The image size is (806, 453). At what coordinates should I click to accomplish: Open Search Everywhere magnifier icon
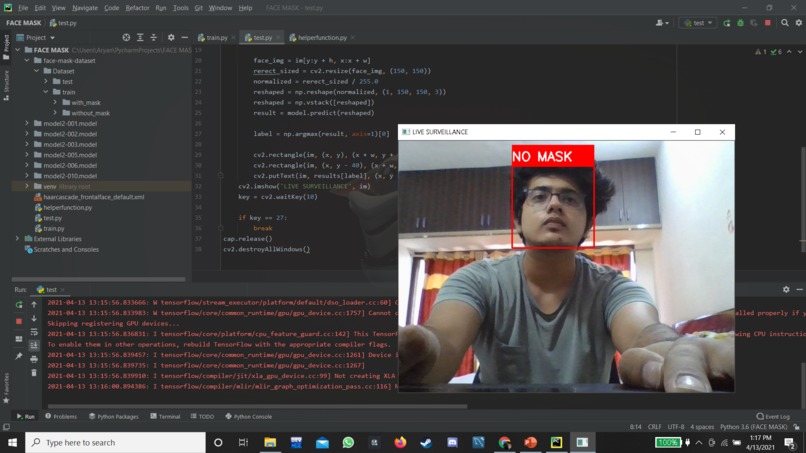[784, 23]
